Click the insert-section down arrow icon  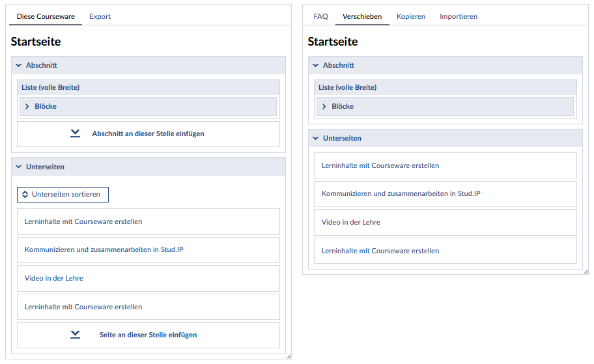75,133
